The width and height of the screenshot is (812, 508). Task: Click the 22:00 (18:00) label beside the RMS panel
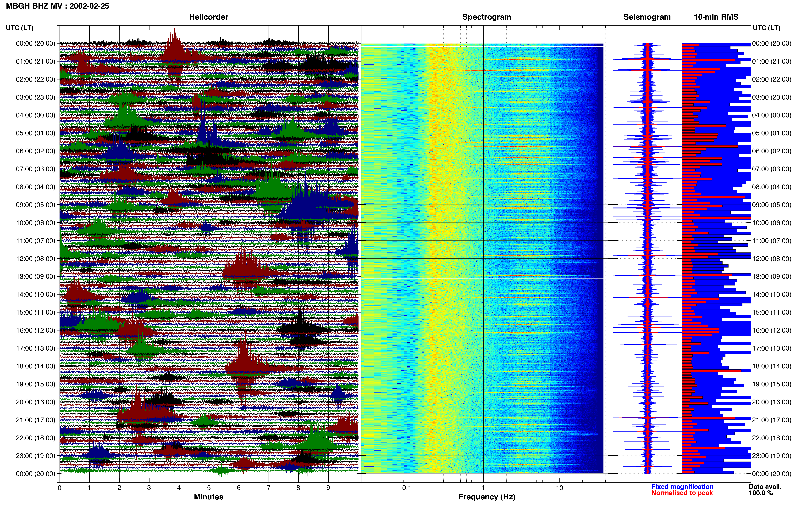(772, 438)
